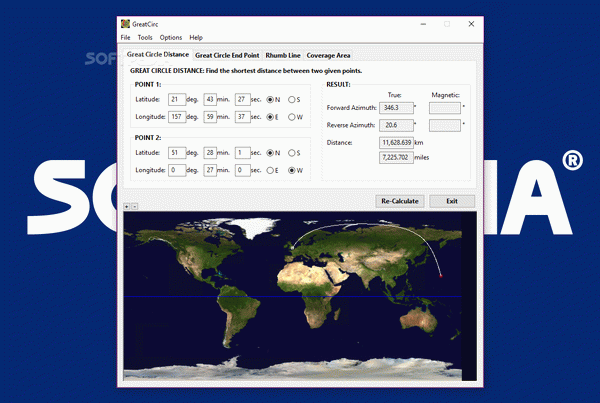Select W for Point 1 longitude

tap(291, 117)
